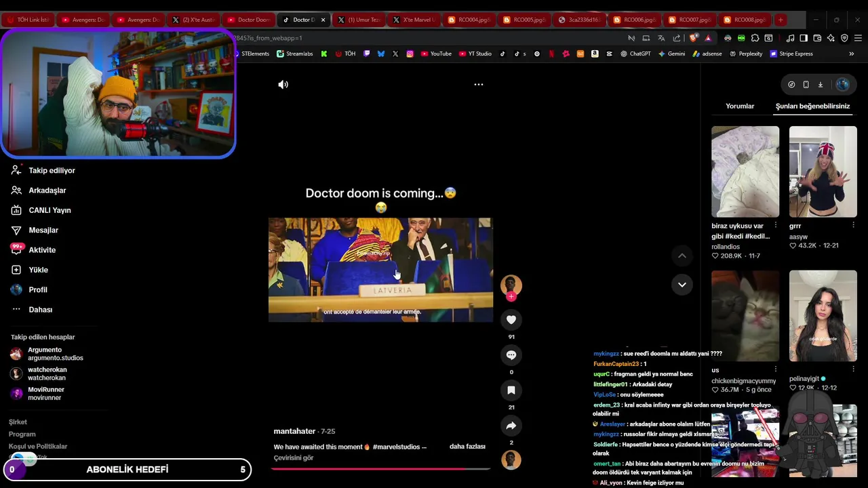This screenshot has width=868, height=488.
Task: Like the video with heart icon
Action: pyautogui.click(x=511, y=320)
